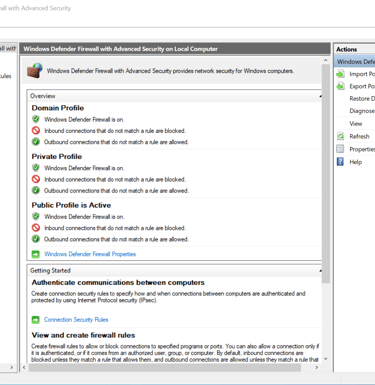Click Properties action text
The width and height of the screenshot is (375, 385).
tap(362, 149)
